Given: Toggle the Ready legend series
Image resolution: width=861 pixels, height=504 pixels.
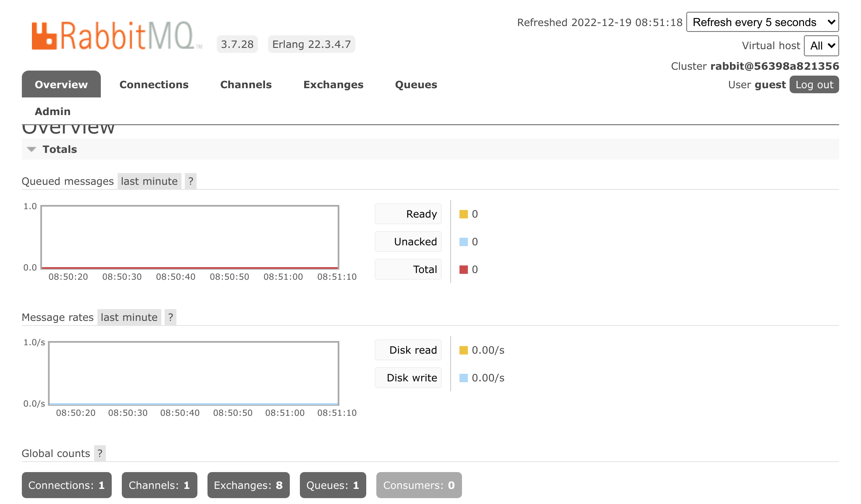Looking at the screenshot, I should (408, 214).
